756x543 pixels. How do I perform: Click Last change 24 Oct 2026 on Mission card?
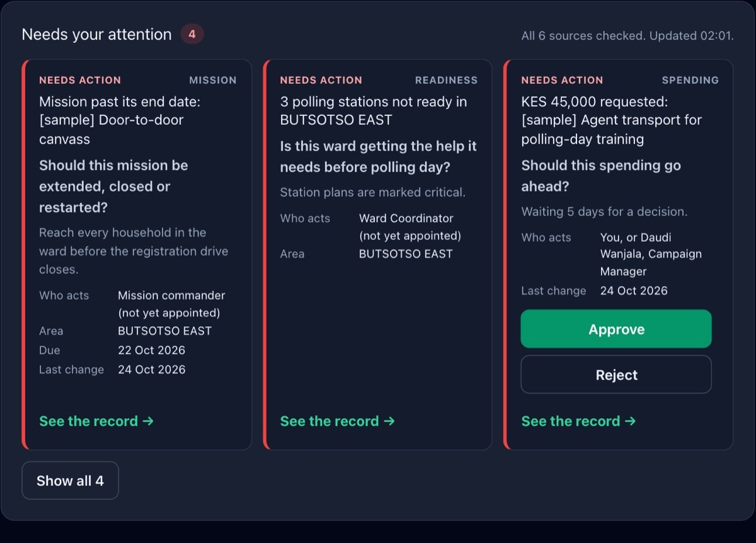[x=152, y=369]
